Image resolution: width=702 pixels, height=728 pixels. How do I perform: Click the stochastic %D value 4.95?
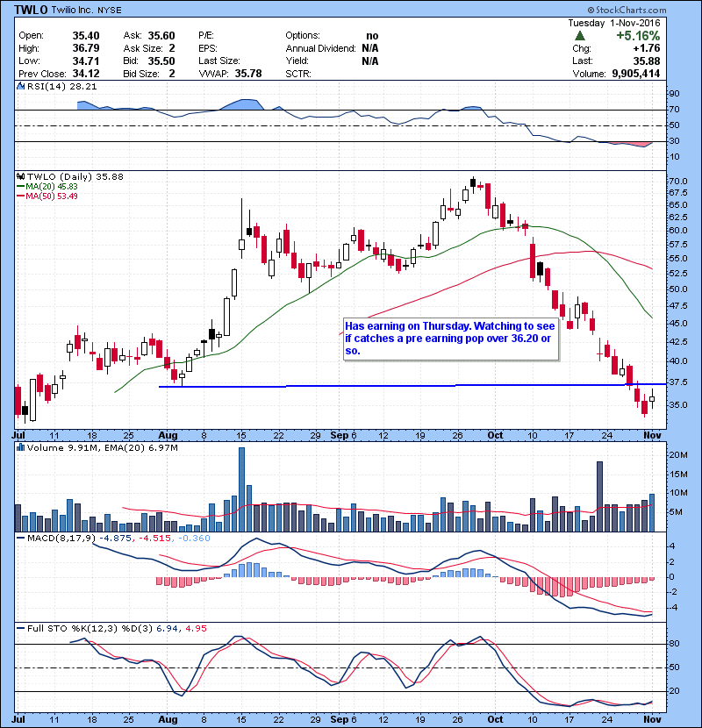(196, 628)
